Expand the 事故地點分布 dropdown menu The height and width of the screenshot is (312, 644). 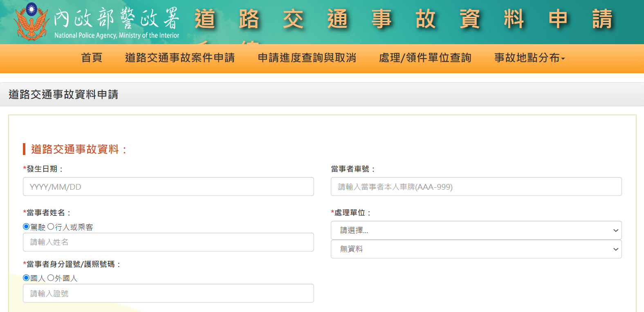click(530, 58)
